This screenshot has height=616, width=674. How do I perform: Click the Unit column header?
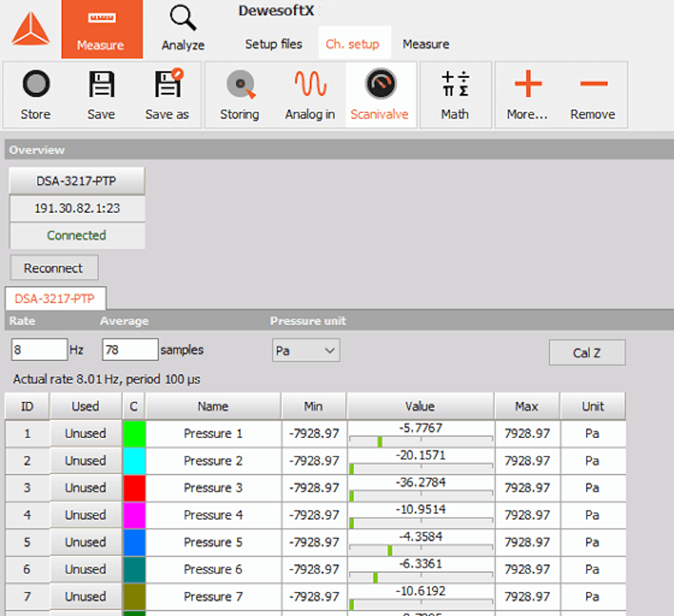(x=593, y=406)
